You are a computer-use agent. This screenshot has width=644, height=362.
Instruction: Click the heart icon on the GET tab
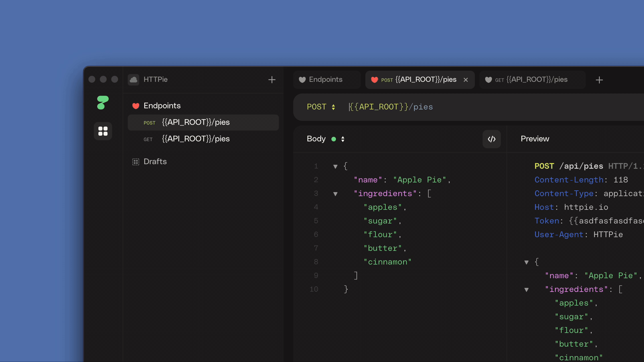[488, 80]
